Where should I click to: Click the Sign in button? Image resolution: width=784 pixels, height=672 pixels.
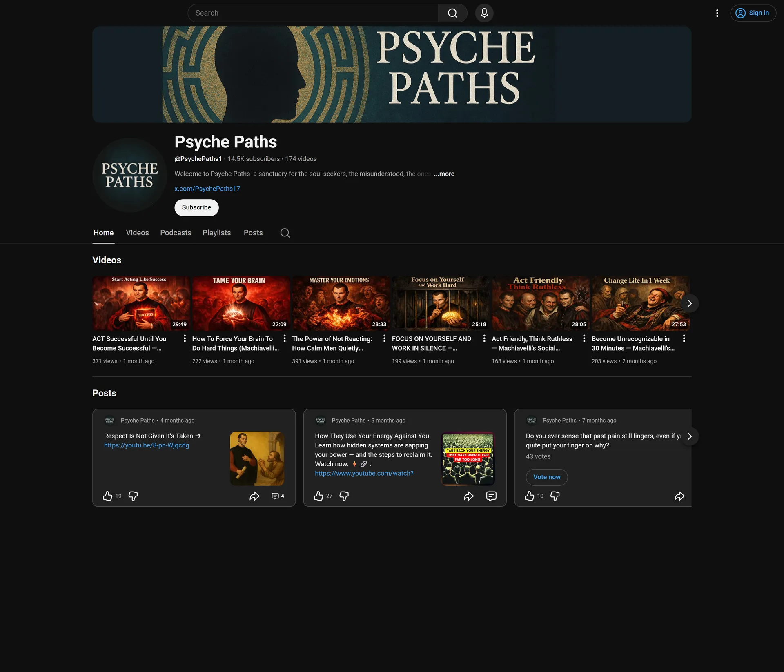[753, 13]
